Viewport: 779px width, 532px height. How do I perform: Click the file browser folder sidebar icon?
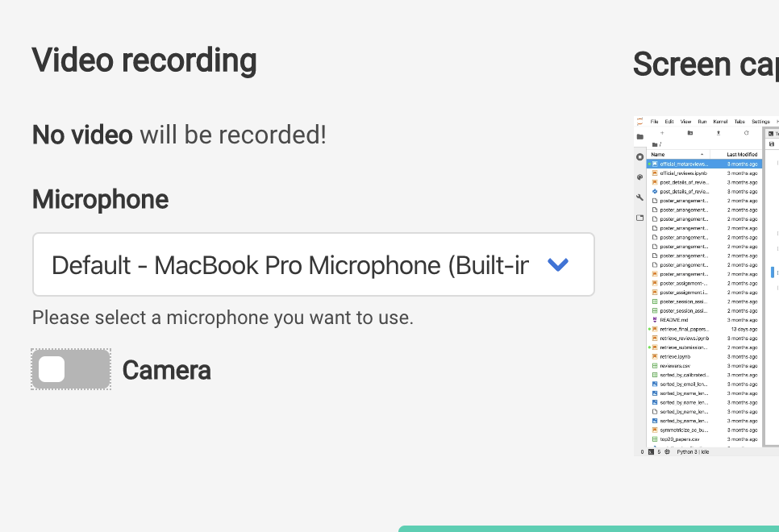pos(640,136)
